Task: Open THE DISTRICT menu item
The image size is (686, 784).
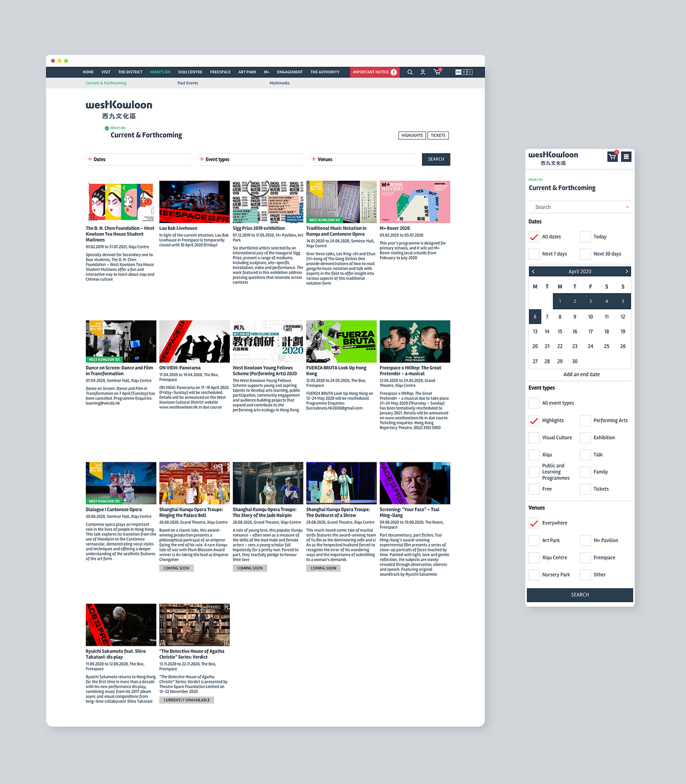Action: 130,72
